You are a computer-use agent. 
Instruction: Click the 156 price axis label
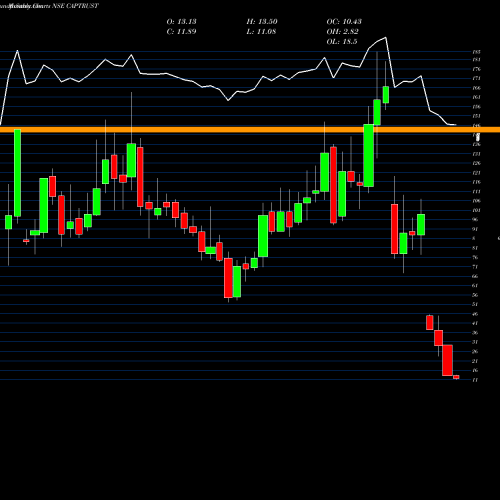coord(476,107)
